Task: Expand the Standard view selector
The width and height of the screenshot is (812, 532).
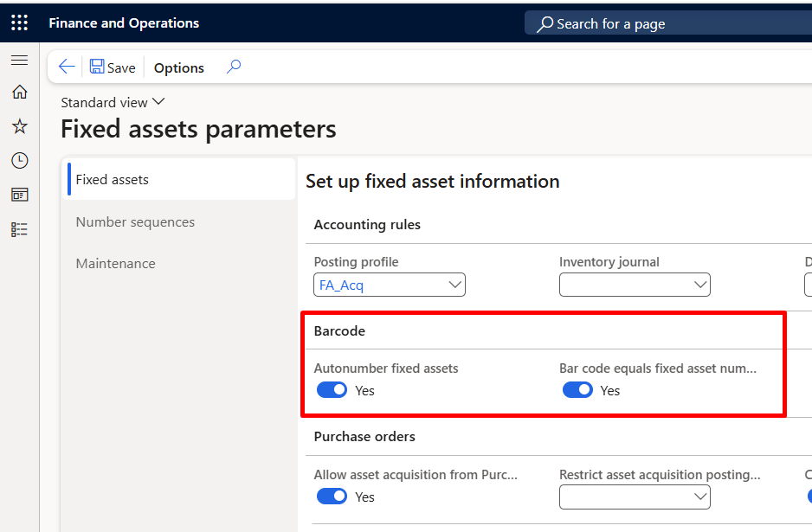Action: pyautogui.click(x=113, y=102)
